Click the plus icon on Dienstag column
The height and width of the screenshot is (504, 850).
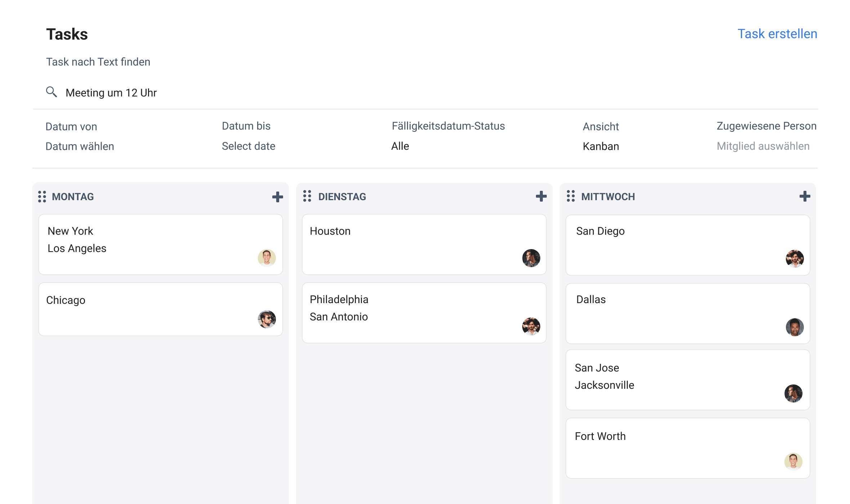[x=541, y=197]
